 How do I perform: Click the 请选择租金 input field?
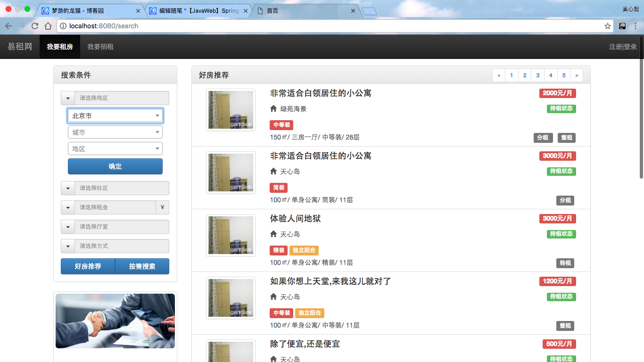116,207
